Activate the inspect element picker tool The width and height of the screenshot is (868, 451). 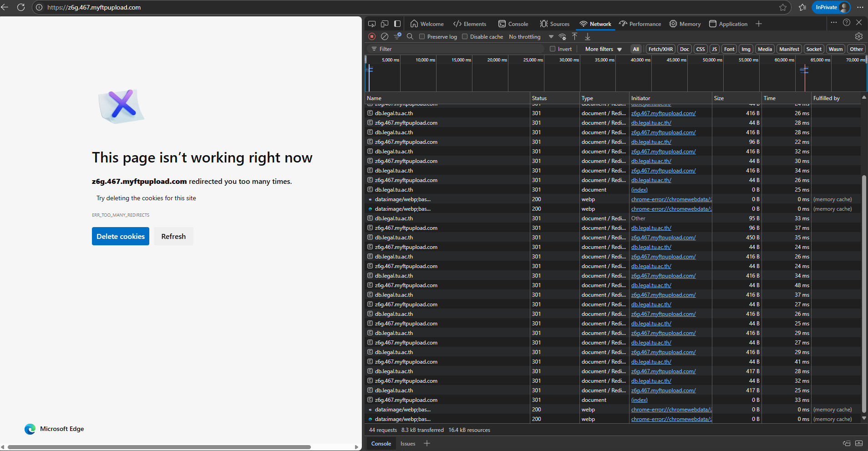click(x=372, y=24)
